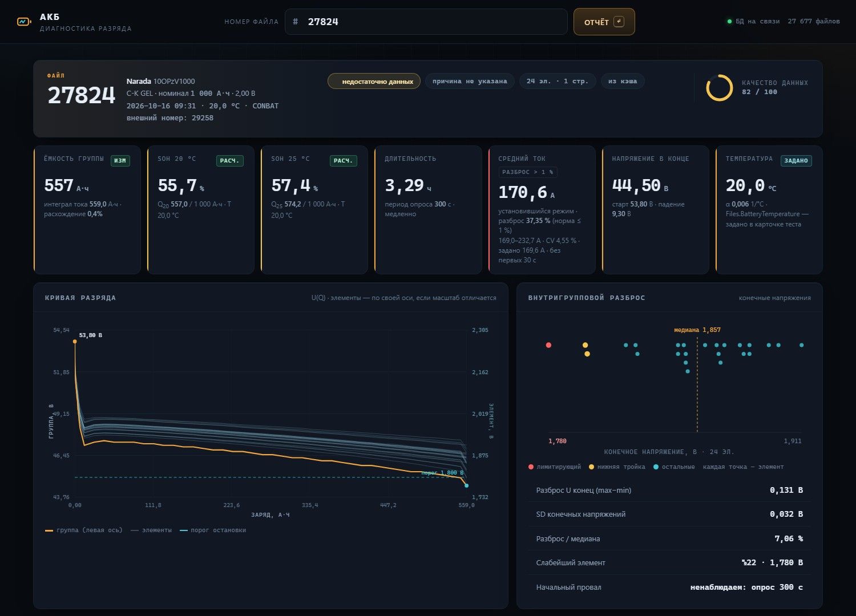This screenshot has width=856, height=616.
Task: Click the КРИВАЯ РАЗРЯДА panel heading
Action: (x=80, y=298)
